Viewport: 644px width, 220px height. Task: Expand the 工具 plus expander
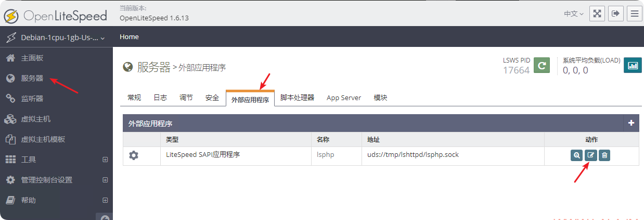tap(105, 160)
